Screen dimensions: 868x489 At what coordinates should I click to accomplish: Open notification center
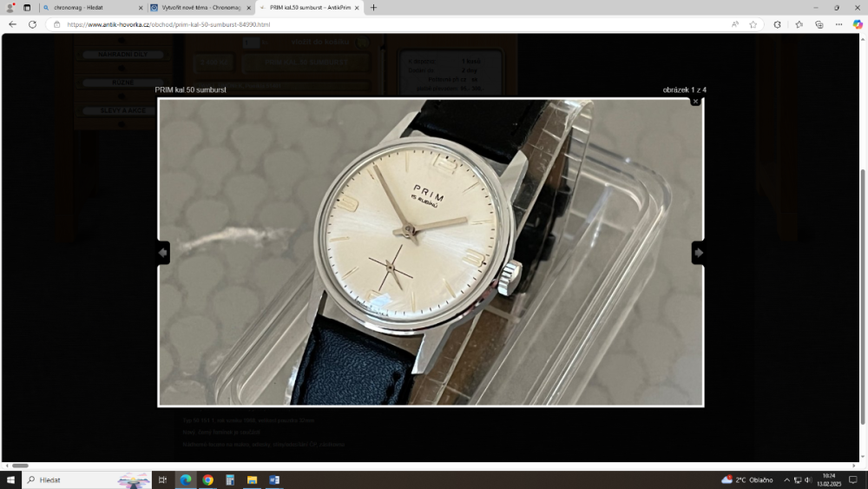pos(853,479)
